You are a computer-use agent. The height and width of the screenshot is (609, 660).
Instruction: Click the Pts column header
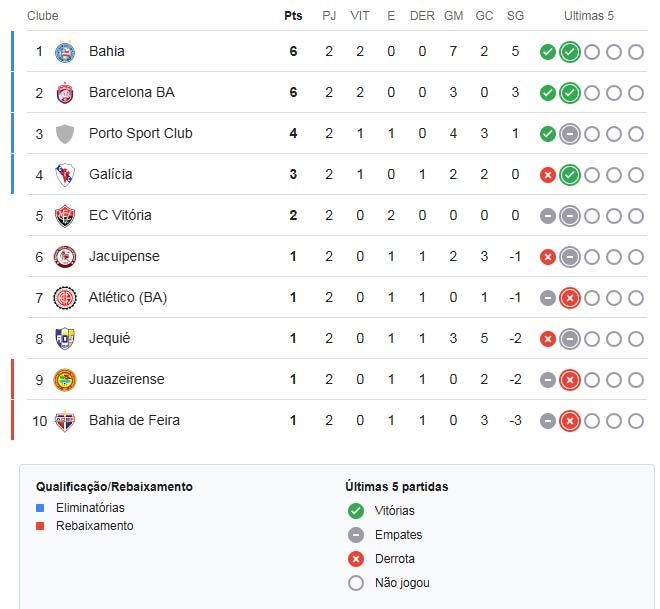(x=293, y=16)
